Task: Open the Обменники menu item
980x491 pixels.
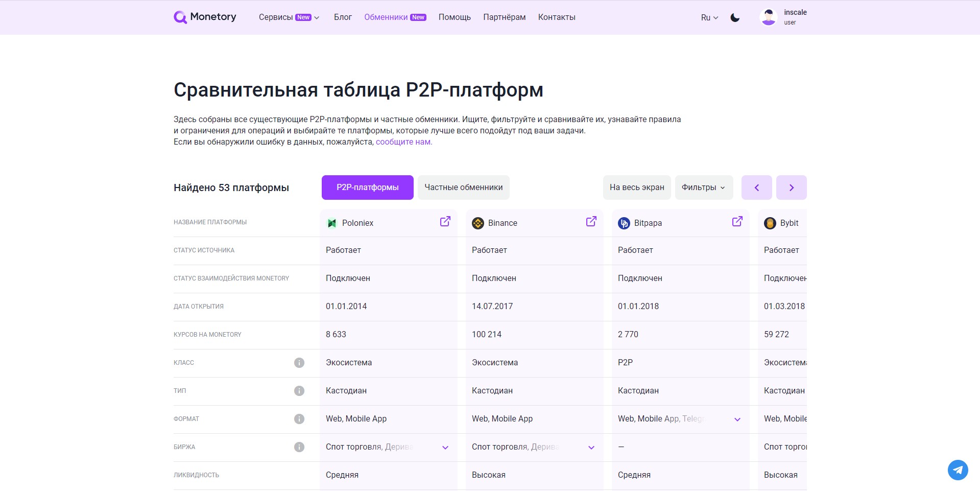Action: pyautogui.click(x=395, y=17)
